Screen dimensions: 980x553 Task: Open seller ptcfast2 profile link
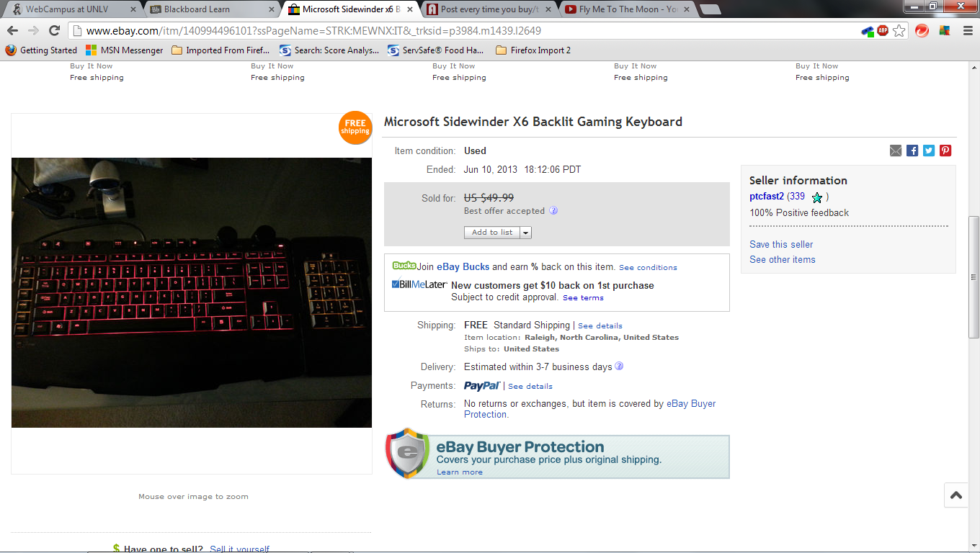[767, 197]
